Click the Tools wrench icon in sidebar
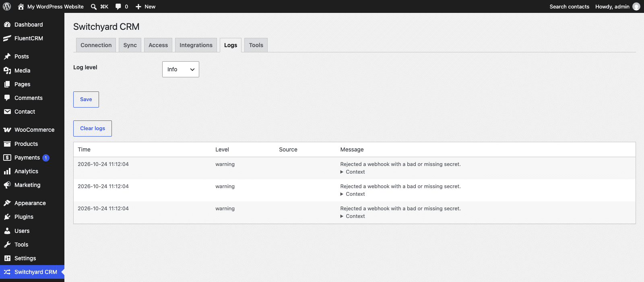This screenshot has height=282, width=644. (x=7, y=245)
